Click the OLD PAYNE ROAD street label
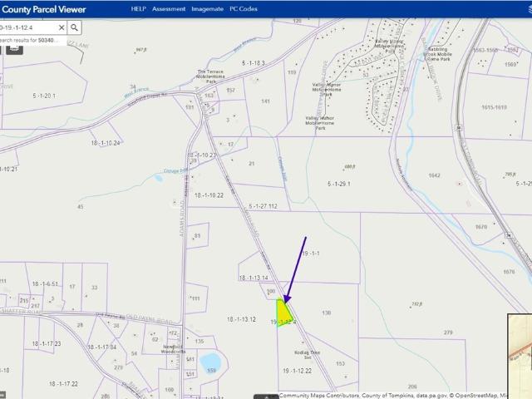Screen dimensions: 532x399 pyautogui.click(x=150, y=319)
